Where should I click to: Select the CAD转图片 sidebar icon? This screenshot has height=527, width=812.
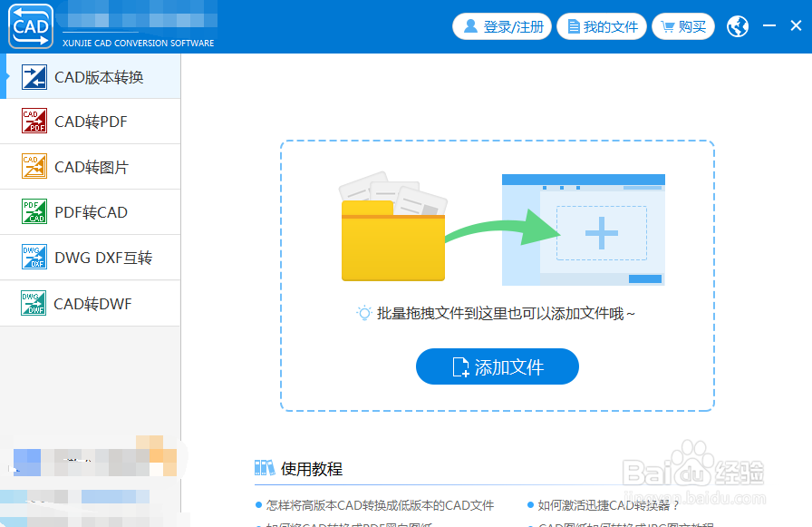tap(33, 167)
